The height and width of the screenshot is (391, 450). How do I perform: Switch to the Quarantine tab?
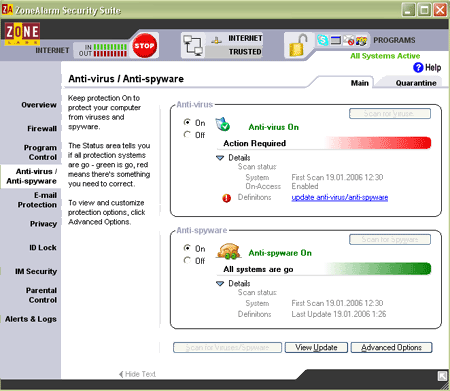[416, 83]
